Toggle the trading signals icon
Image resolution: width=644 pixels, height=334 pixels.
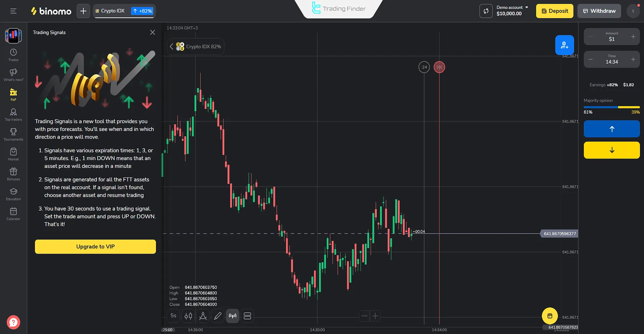pos(233,316)
